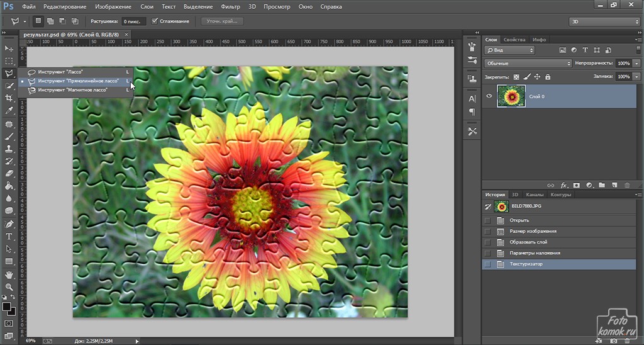This screenshot has width=644, height=345.
Task: Select the Horizontal Type tool
Action: click(x=9, y=236)
